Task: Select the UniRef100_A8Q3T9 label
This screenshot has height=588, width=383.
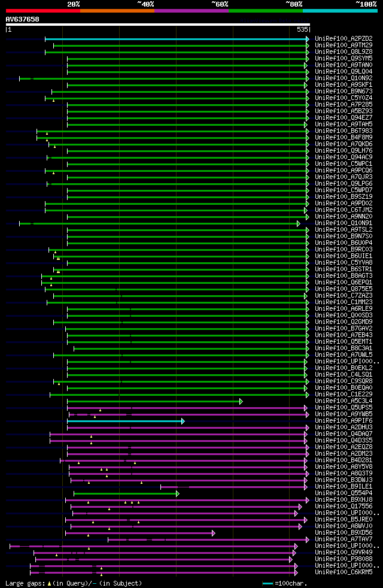Action: click(x=344, y=474)
